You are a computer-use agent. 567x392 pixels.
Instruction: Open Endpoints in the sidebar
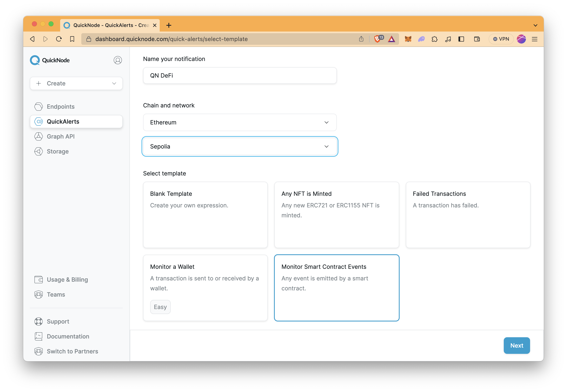76,107
